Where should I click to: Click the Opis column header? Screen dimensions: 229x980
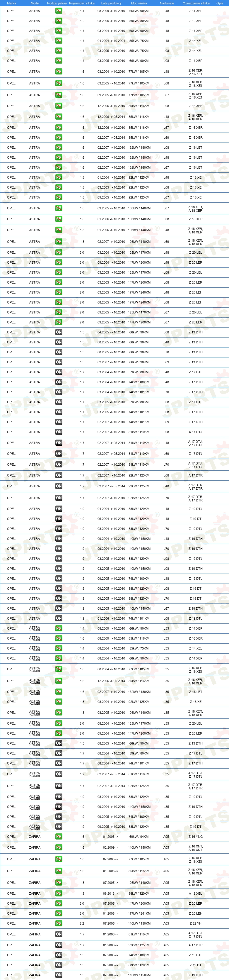click(220, 3)
